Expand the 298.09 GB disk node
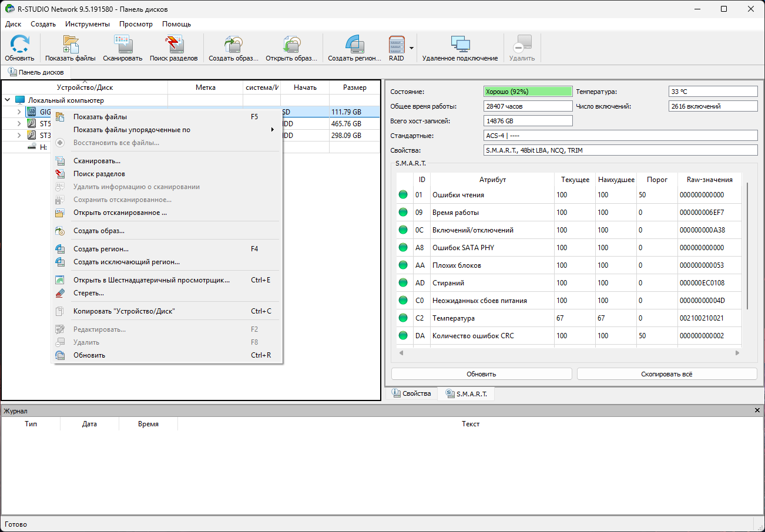765x532 pixels. (19, 135)
